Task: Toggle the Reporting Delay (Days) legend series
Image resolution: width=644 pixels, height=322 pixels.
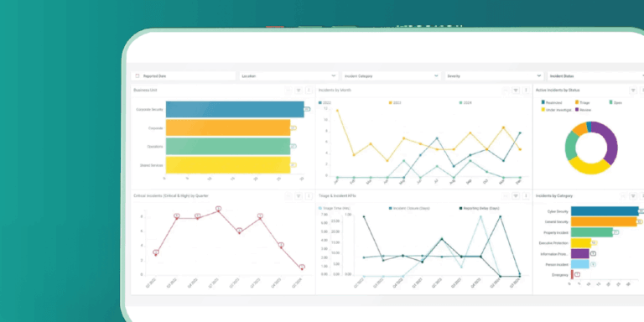Action: click(480, 209)
